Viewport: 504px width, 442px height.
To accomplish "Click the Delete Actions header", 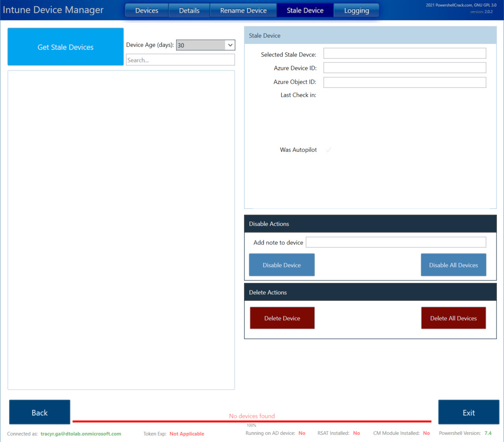I will pyautogui.click(x=370, y=292).
